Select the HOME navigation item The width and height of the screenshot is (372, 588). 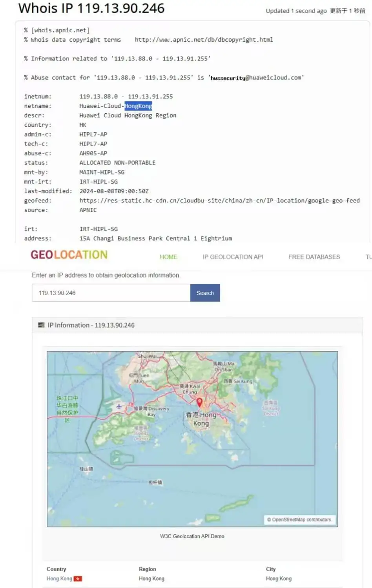coord(168,257)
